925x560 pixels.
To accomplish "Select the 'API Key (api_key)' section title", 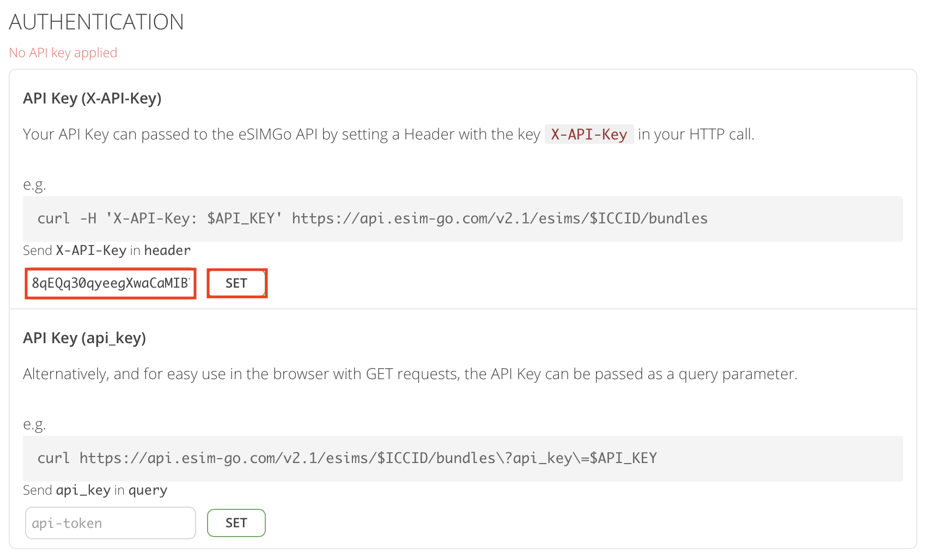I will [84, 338].
